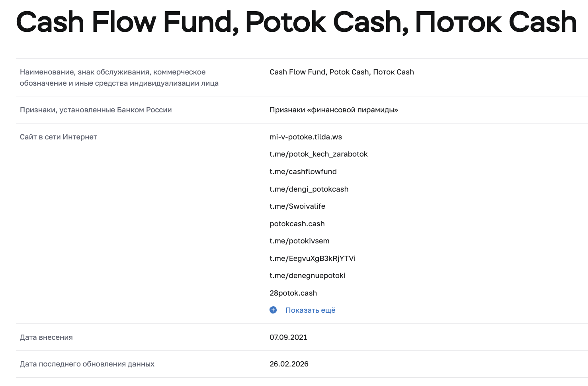Open the t.me/cashflowfund Telegram link
The width and height of the screenshot is (588, 386).
(x=303, y=172)
